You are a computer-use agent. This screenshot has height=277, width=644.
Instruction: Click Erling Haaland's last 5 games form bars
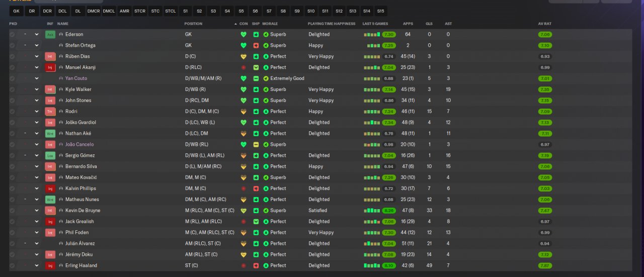(372, 265)
